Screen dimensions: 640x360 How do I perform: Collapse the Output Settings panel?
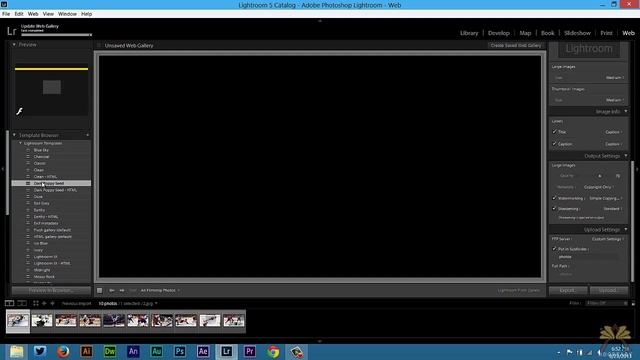(x=626, y=156)
